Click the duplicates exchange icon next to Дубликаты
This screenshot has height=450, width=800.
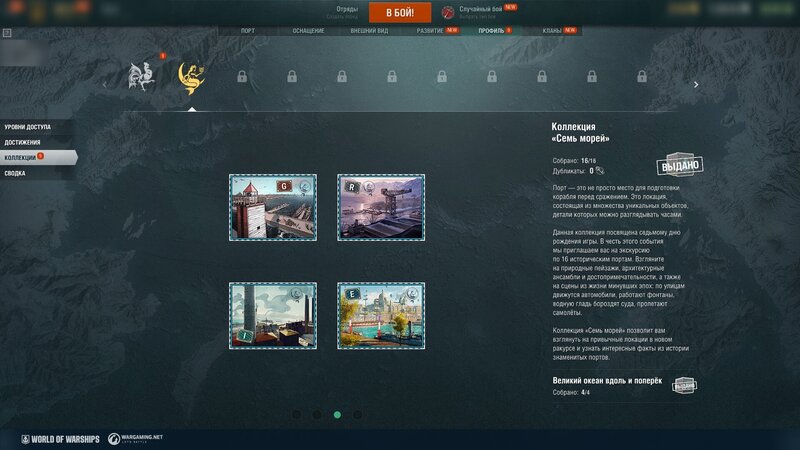click(x=600, y=171)
